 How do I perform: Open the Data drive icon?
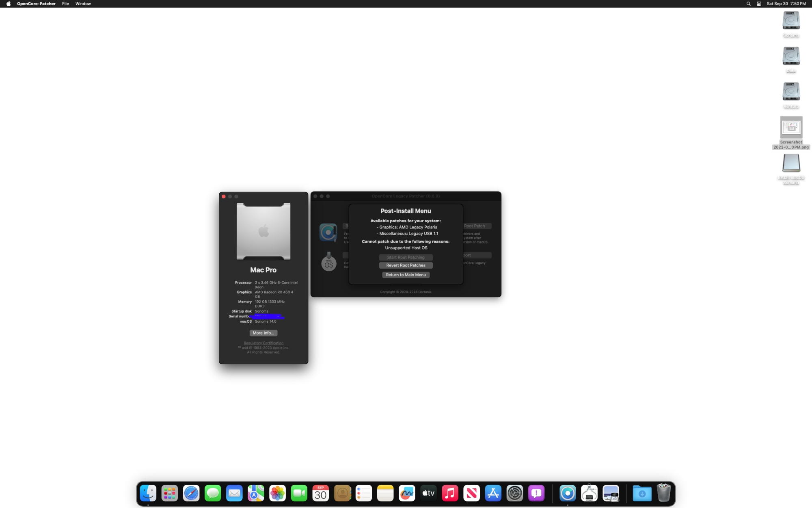coord(791,56)
